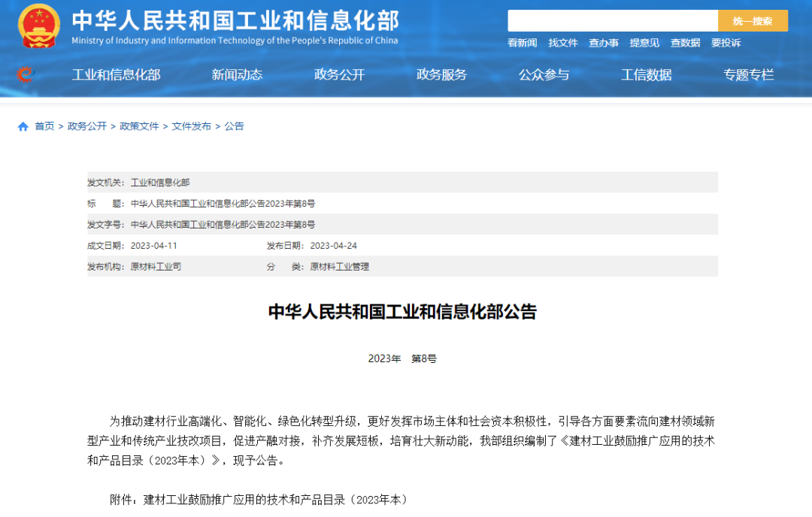This screenshot has height=517, width=812.
Task: Click the 发布日期 value 2023-04-24
Action: tap(334, 246)
